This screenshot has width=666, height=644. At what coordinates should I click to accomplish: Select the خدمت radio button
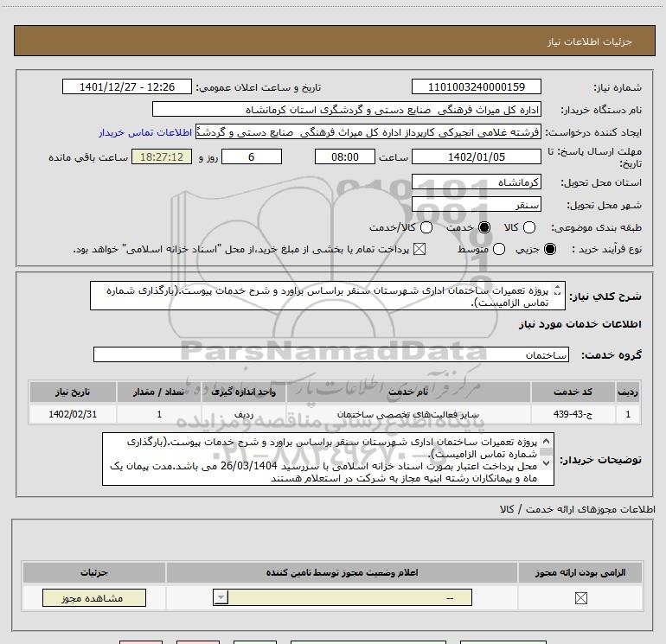click(484, 227)
